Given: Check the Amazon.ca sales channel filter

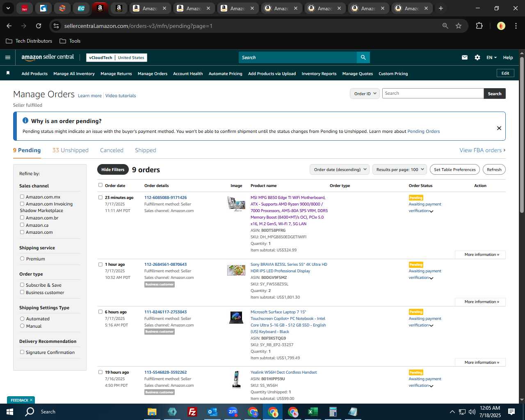Looking at the screenshot, I should [22, 225].
